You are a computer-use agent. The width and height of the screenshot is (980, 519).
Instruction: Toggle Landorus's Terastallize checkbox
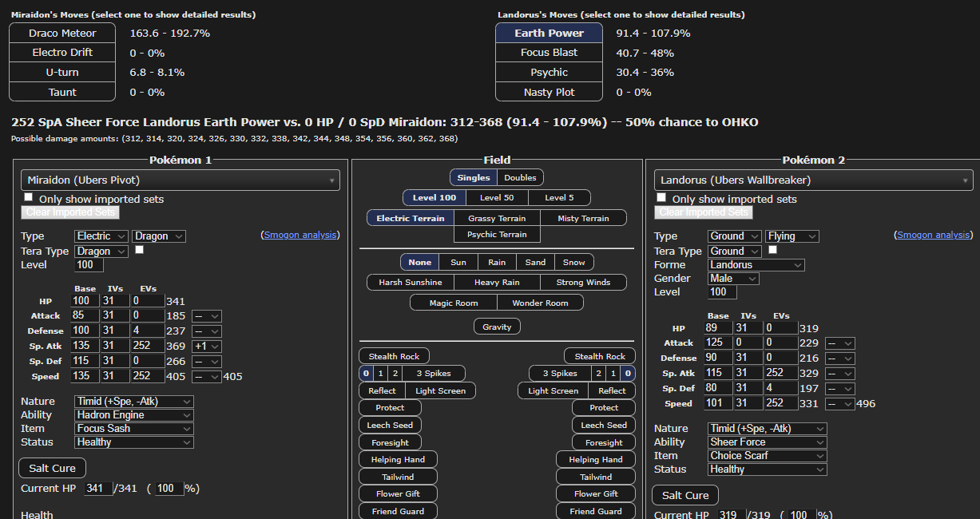(x=772, y=250)
